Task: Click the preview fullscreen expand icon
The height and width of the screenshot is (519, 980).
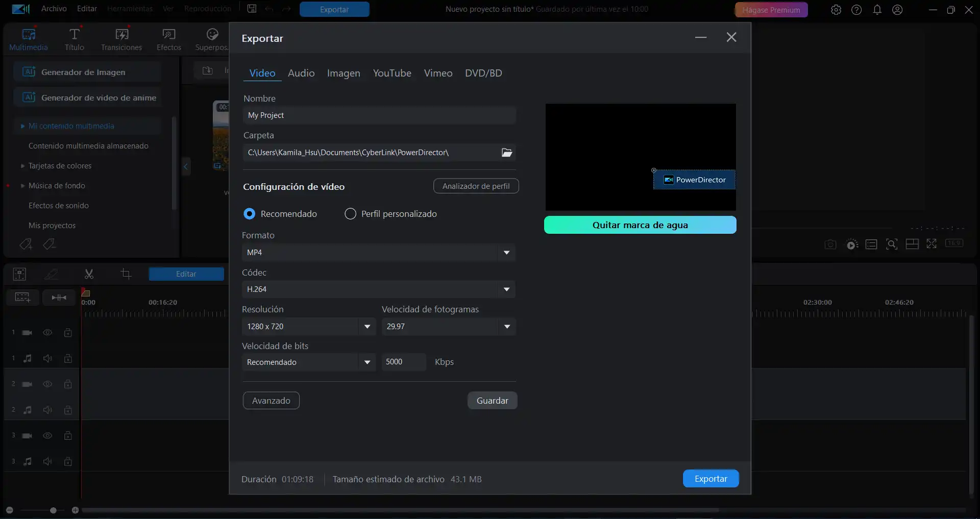Action: [932, 244]
